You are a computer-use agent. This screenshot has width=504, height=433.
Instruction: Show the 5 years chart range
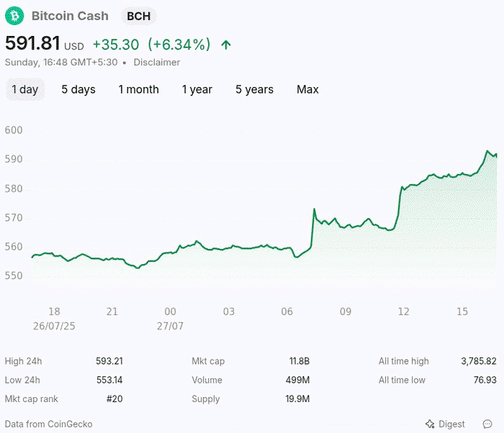click(x=254, y=89)
